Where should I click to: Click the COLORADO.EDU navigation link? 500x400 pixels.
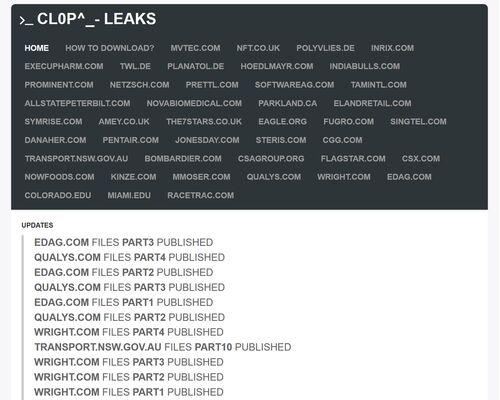[x=58, y=195]
